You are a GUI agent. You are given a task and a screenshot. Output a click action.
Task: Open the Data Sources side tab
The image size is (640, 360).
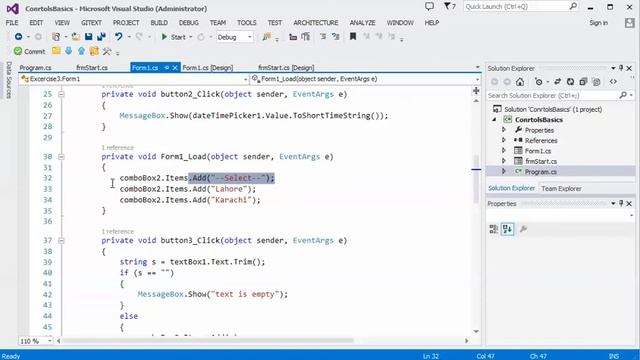[9, 80]
